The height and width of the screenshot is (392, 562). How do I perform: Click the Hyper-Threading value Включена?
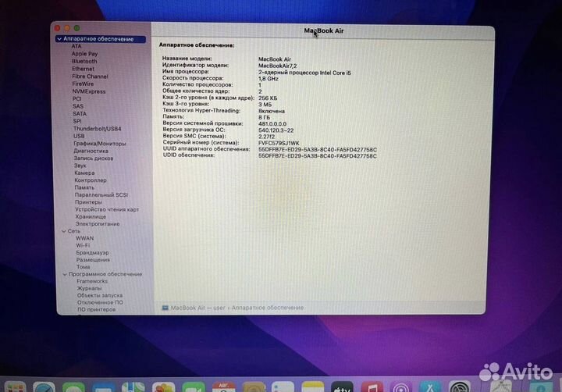click(272, 111)
